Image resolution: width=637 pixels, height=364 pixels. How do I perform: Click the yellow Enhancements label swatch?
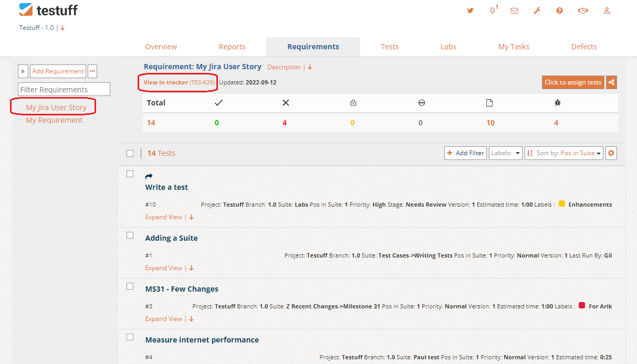tap(562, 204)
